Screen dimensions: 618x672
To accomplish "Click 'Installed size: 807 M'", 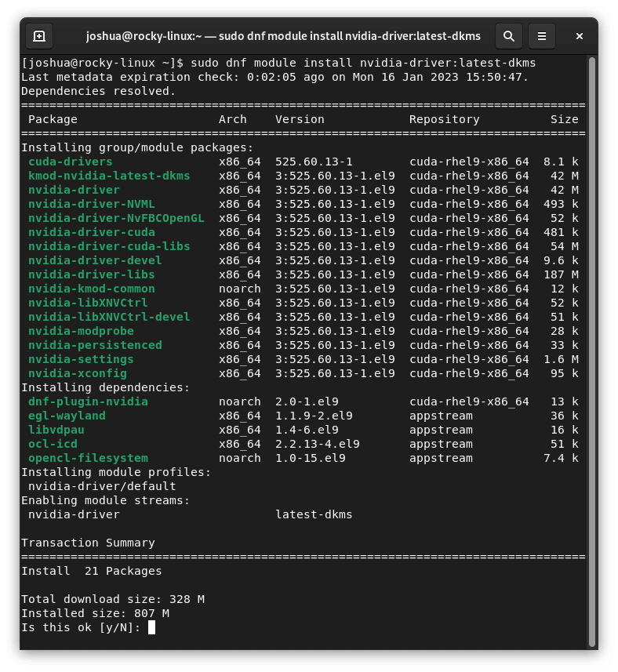I will (x=95, y=613).
